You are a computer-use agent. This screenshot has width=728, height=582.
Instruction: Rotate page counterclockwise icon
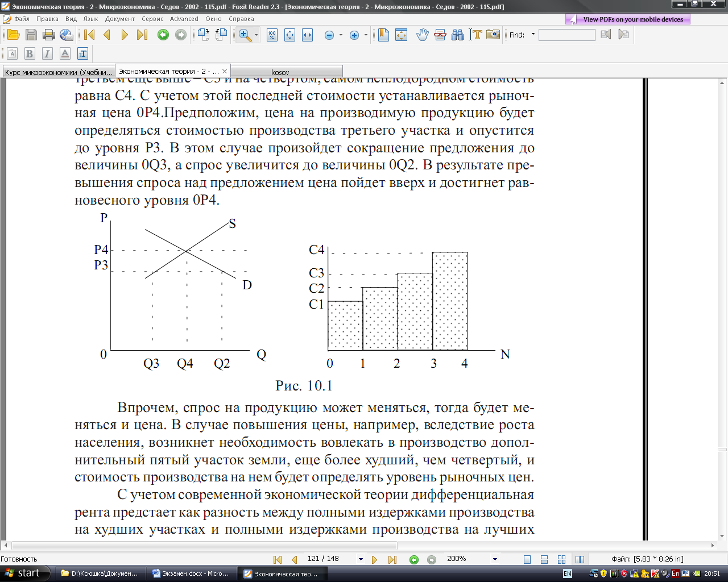click(x=204, y=35)
